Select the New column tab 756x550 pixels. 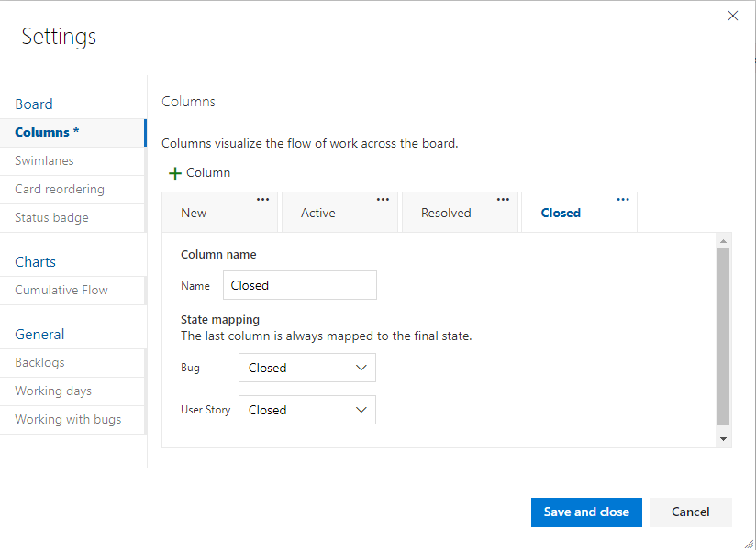click(220, 213)
